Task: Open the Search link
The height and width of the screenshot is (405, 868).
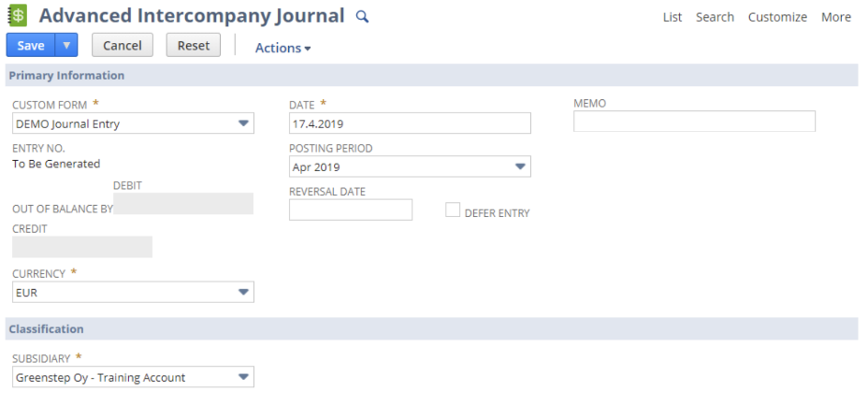Action: [715, 17]
